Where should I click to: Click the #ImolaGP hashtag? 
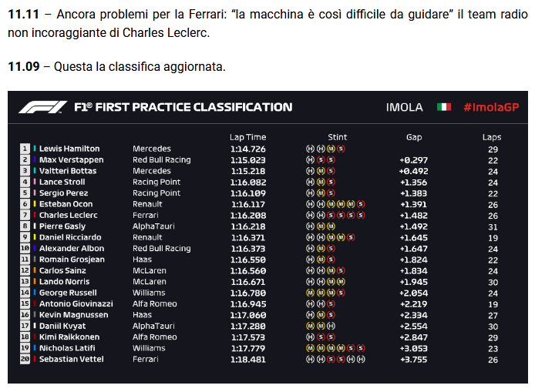click(x=491, y=107)
